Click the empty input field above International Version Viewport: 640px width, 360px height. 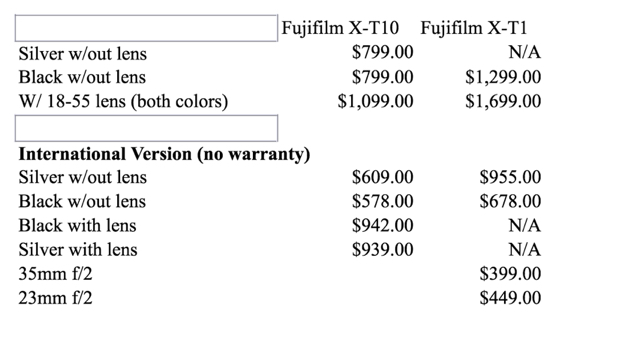coord(147,128)
